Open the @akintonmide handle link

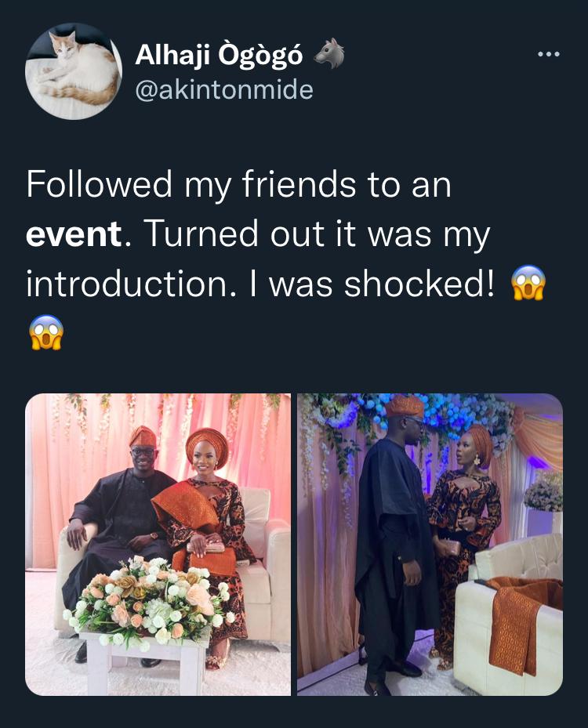click(224, 90)
